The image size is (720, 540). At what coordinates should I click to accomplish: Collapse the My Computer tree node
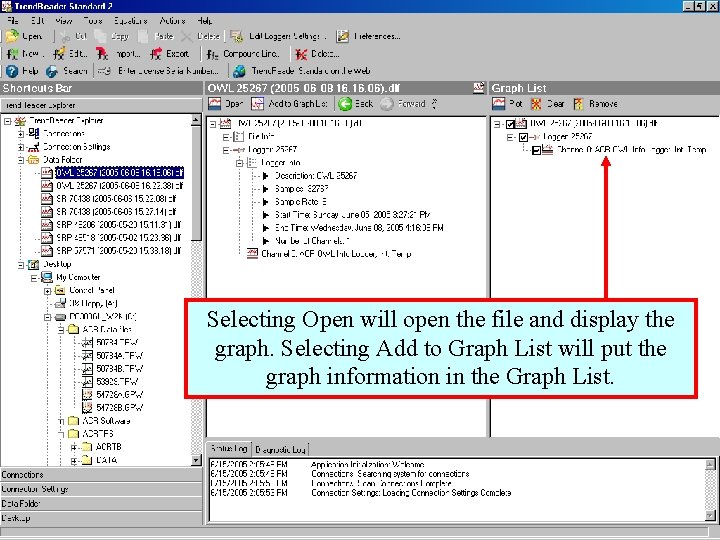34,278
